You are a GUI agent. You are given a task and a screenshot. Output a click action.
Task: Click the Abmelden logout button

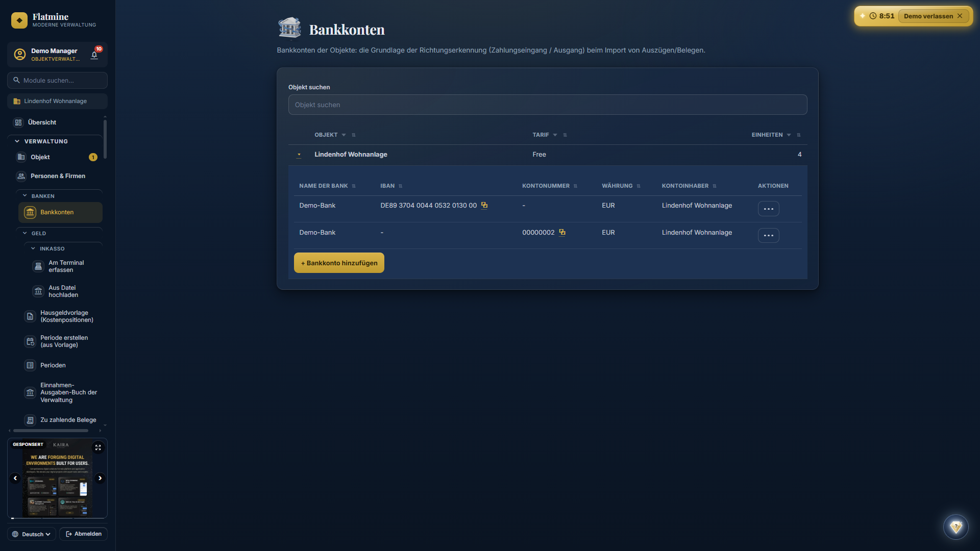[x=84, y=534]
